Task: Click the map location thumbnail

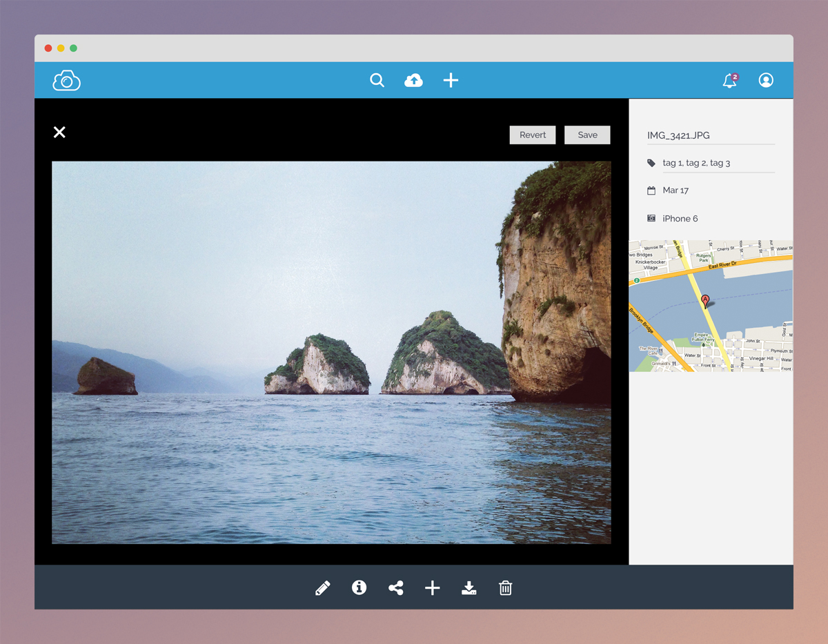Action: [711, 306]
